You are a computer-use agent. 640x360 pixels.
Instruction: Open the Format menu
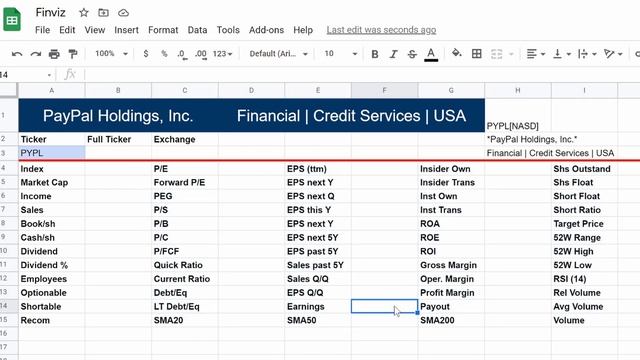click(163, 30)
